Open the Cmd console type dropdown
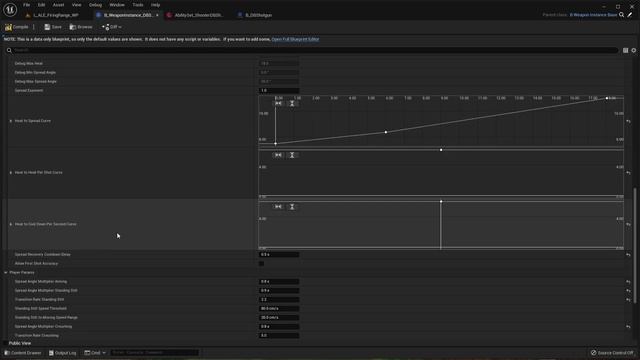The image size is (640, 360). coord(95,353)
